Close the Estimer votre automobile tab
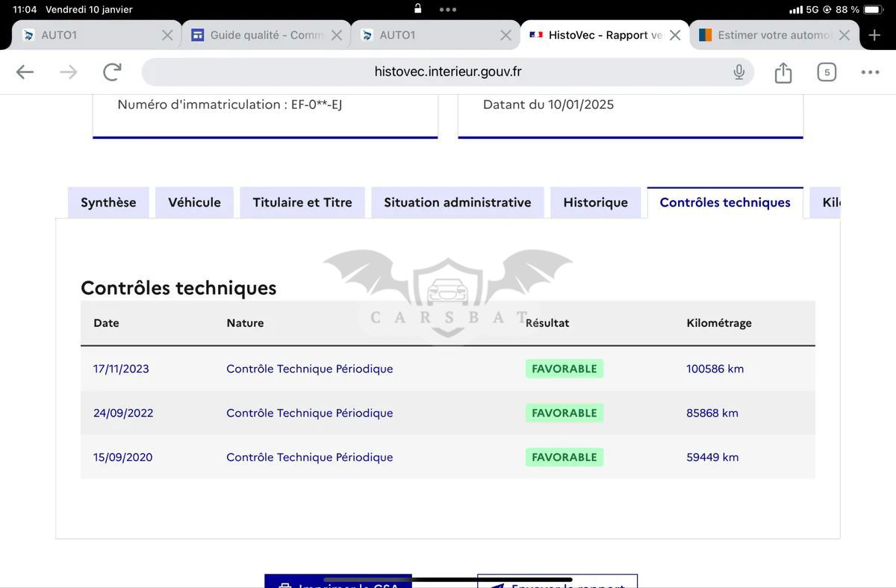Image resolution: width=896 pixels, height=588 pixels. pyautogui.click(x=844, y=35)
